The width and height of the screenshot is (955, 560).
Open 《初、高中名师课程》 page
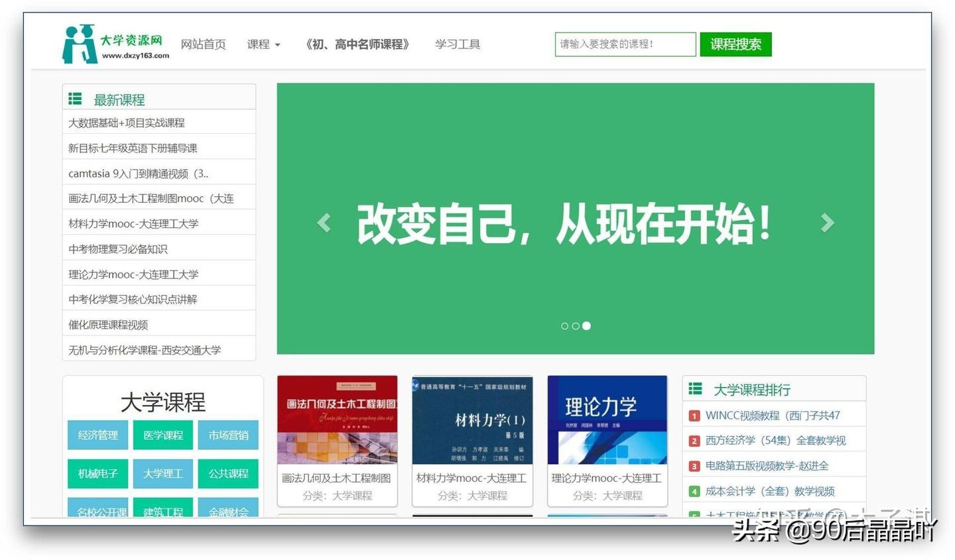(x=357, y=44)
